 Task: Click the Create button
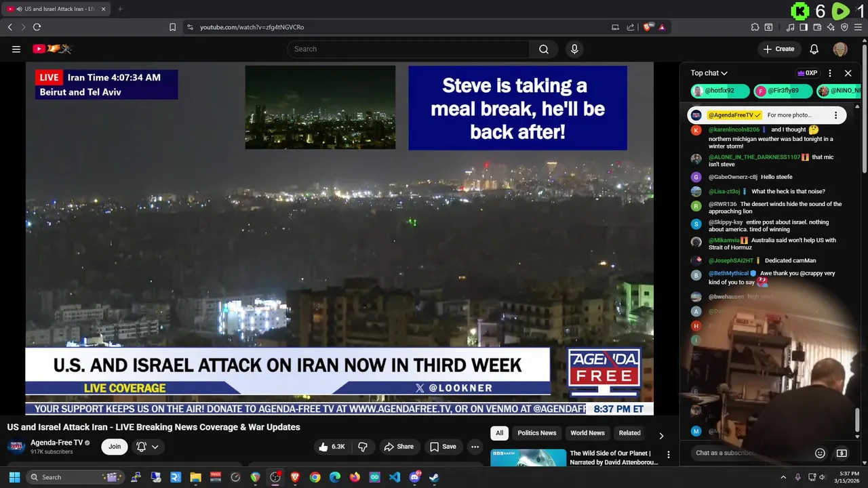(778, 49)
